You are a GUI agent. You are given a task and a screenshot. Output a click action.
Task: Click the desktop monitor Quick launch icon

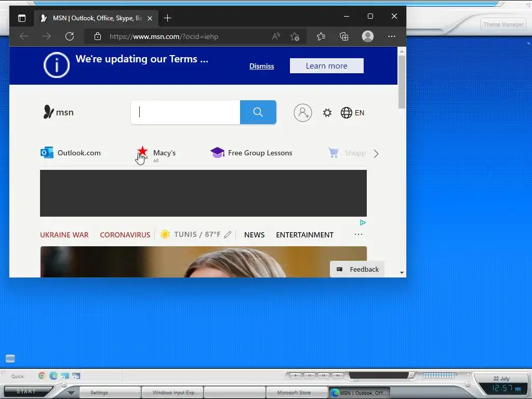[x=65, y=376]
